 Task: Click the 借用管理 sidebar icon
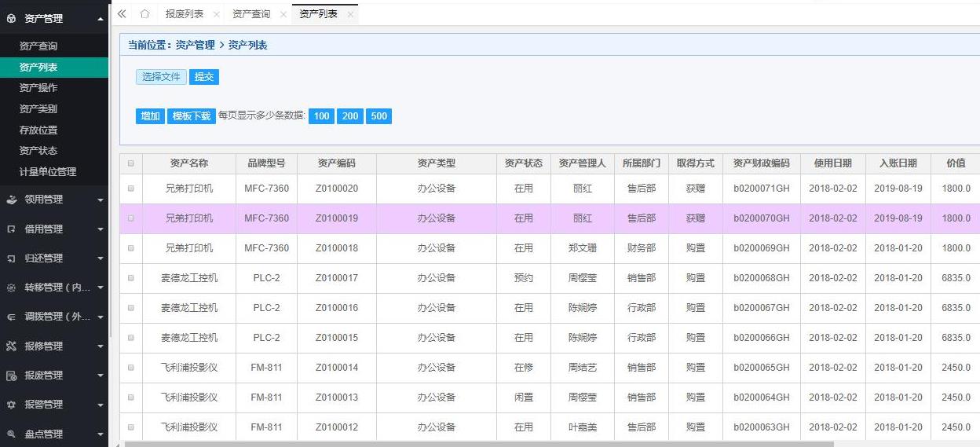11,229
